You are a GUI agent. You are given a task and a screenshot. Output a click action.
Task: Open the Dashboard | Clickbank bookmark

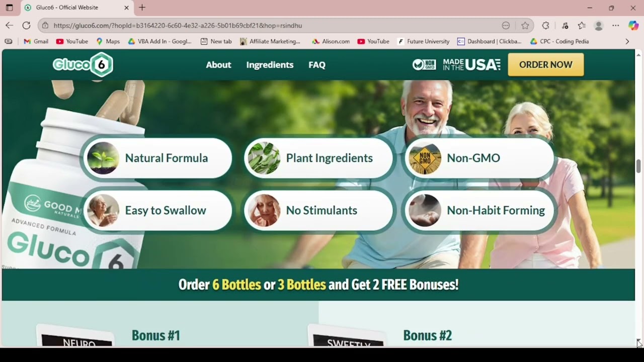pos(490,41)
